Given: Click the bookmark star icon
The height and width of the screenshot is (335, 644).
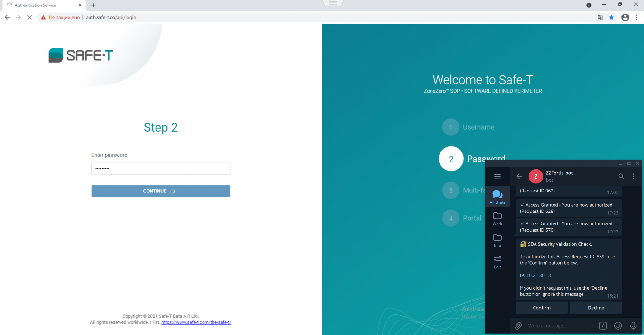Looking at the screenshot, I should point(611,17).
